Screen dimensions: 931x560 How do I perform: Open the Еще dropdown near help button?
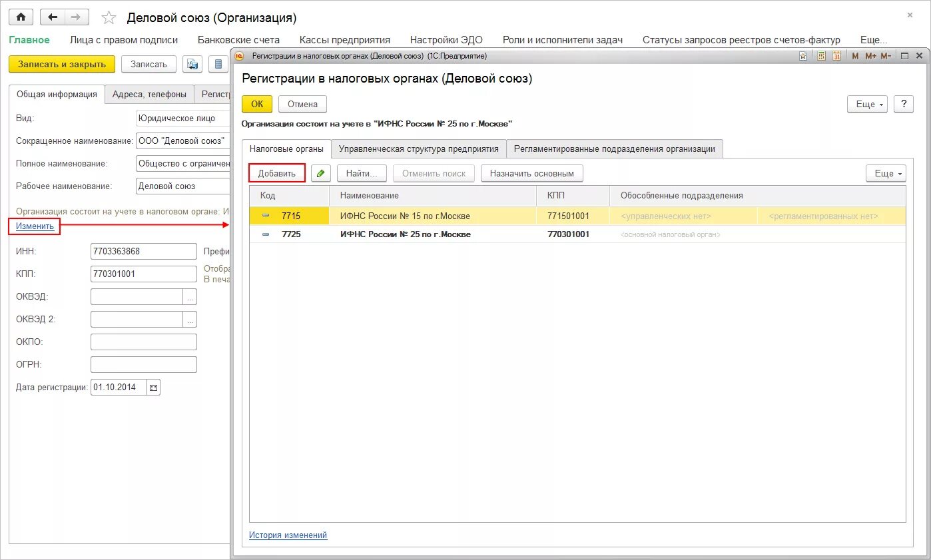(867, 104)
